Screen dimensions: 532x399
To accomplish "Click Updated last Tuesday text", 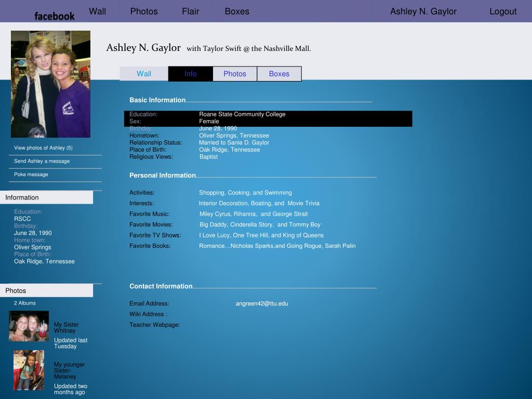I will (x=71, y=343).
